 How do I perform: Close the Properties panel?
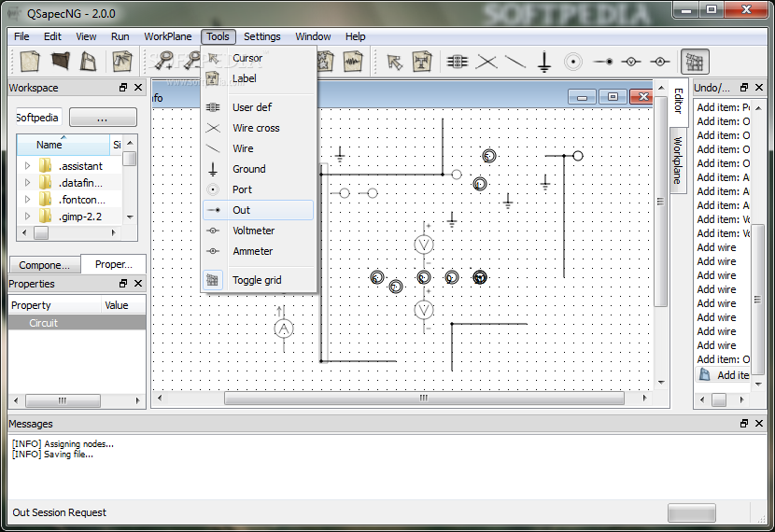(138, 283)
